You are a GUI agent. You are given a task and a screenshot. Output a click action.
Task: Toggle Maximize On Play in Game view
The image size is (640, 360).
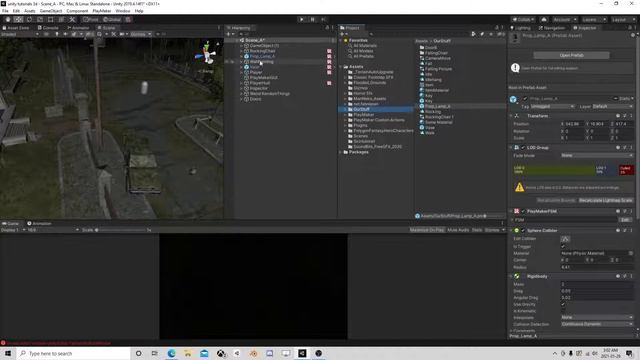[427, 230]
